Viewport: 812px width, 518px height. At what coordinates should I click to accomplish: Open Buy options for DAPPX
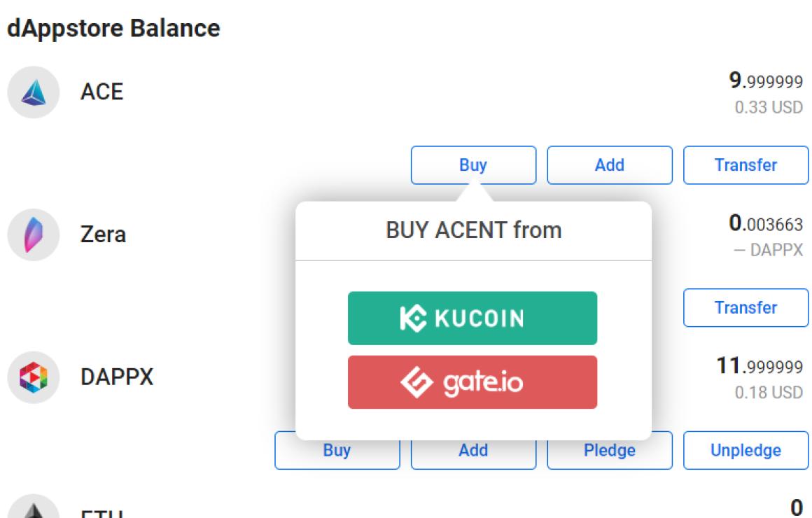tap(337, 450)
